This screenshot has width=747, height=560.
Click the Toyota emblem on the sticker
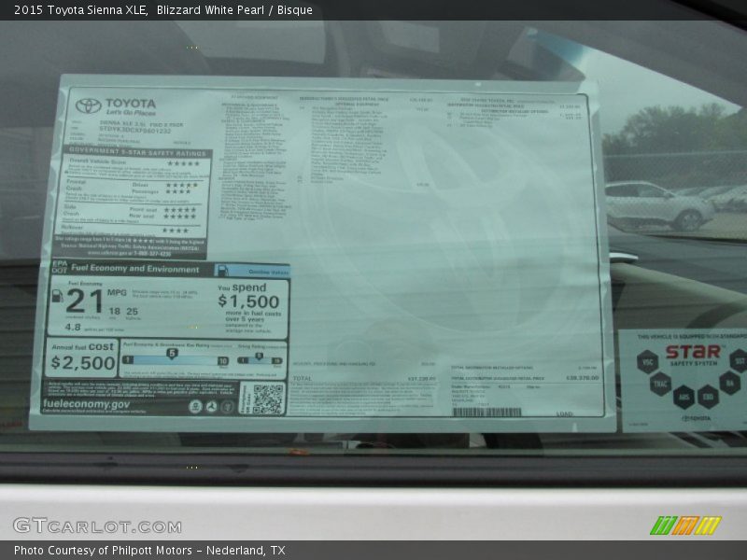89,105
